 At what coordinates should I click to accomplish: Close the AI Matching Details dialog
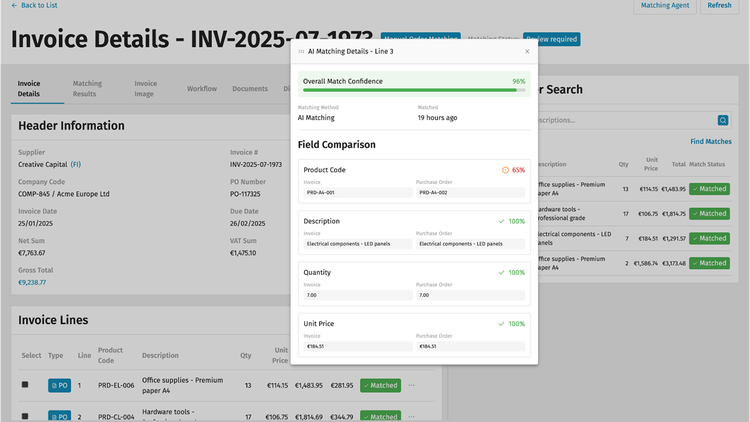[x=527, y=52]
